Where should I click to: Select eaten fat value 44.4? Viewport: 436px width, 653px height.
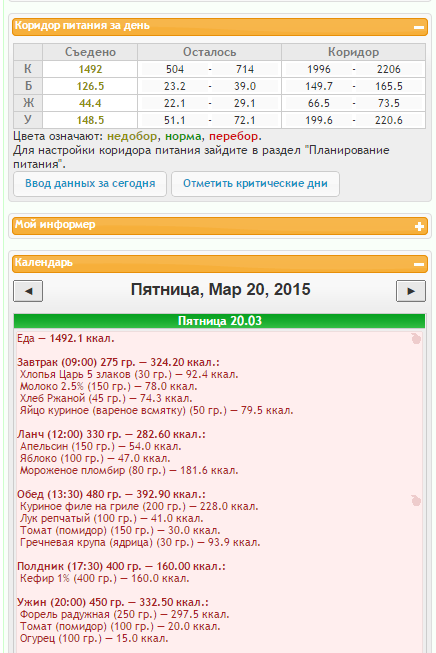click(x=90, y=103)
